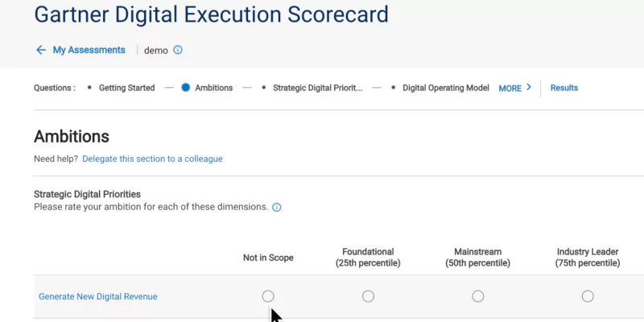The height and width of the screenshot is (322, 644).
Task: Pick Mainstream for Generate New Digital Revenue
Action: [478, 296]
